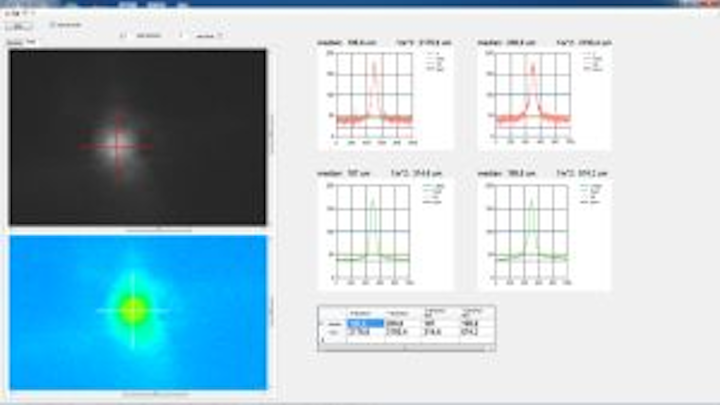The width and height of the screenshot is (720, 405).
Task: Click the vertical slider right of grayscale image
Action: click(x=271, y=134)
